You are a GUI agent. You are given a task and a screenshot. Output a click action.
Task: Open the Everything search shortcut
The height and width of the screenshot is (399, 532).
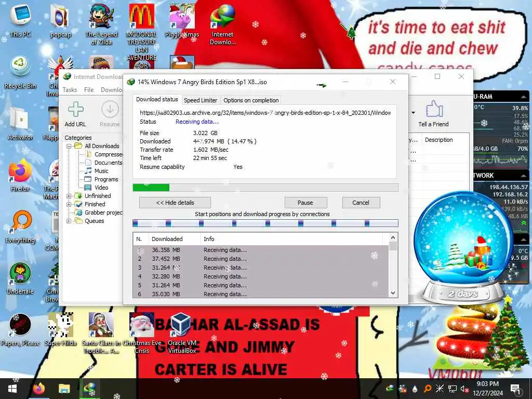coord(20,227)
